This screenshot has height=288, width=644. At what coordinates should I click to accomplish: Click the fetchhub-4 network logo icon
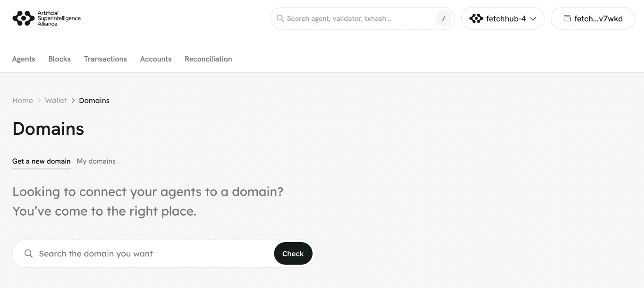click(x=476, y=18)
